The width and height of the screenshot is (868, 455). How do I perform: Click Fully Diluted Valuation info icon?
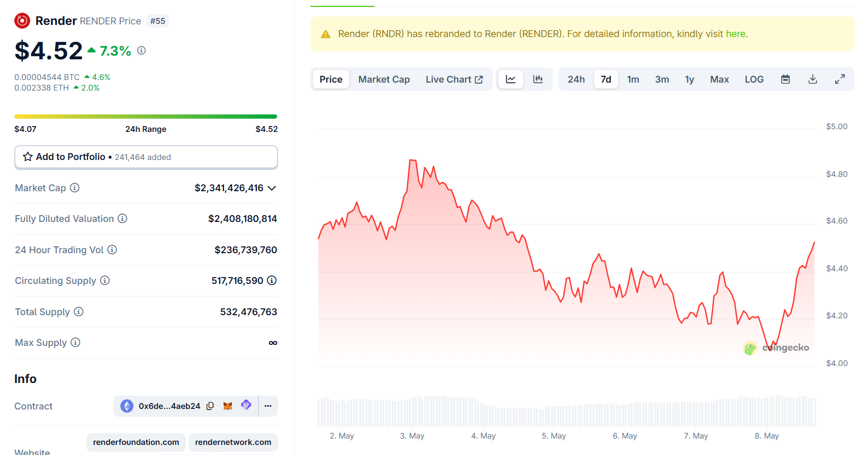122,218
